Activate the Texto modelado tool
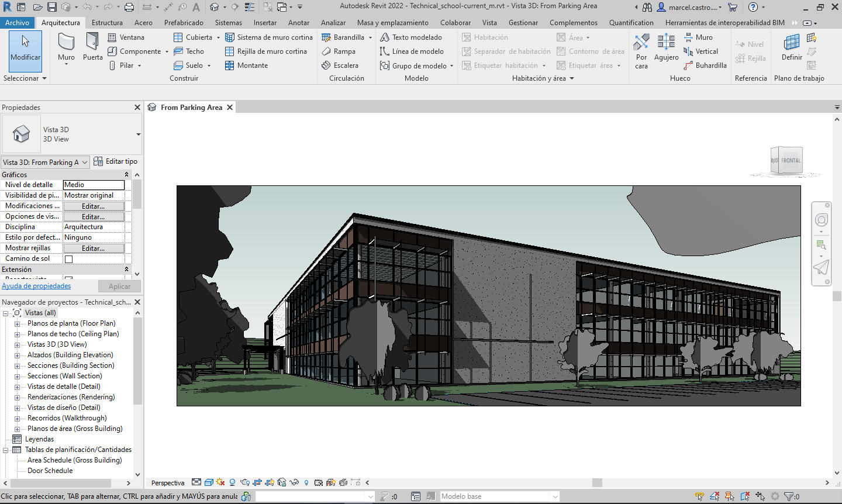 411,37
